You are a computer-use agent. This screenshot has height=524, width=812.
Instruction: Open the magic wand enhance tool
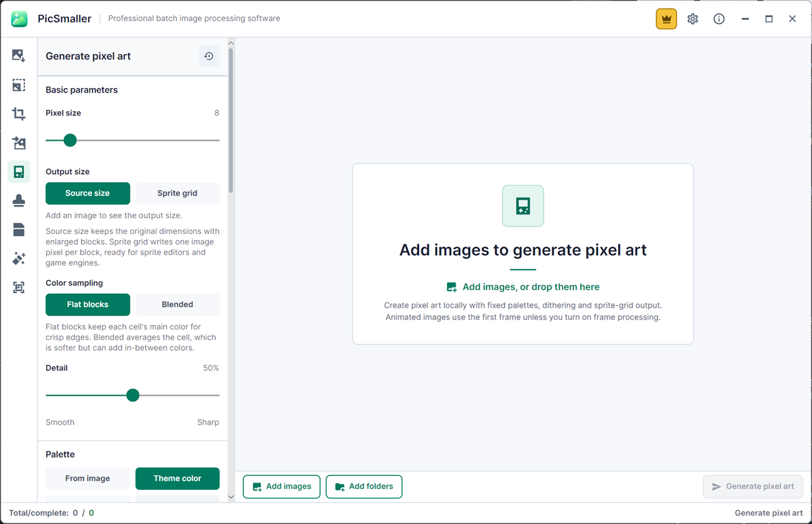18,258
